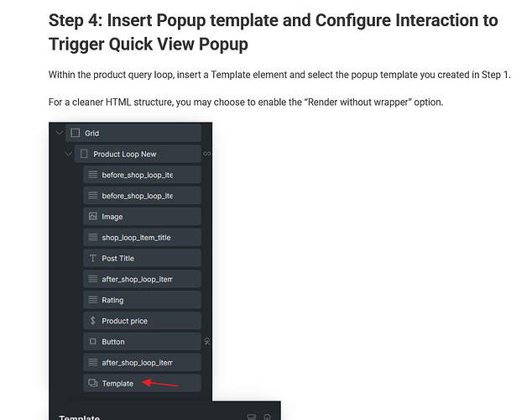Select the first before_shop_loop_item element
Screen dimensions: 532x420
pos(142,175)
